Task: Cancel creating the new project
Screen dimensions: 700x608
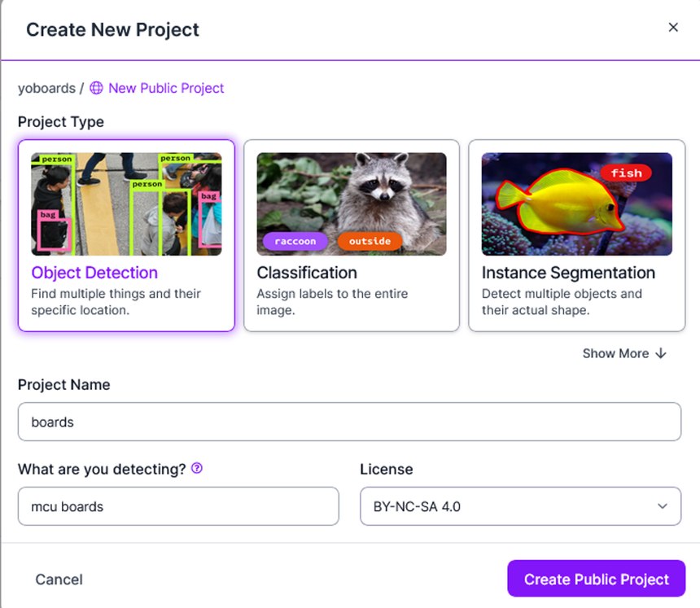Action: [58, 579]
